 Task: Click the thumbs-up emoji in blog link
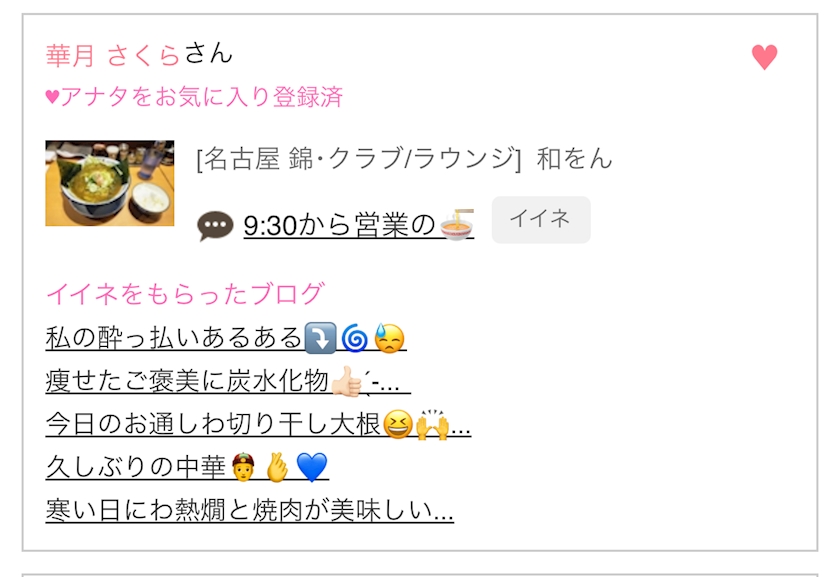(x=347, y=381)
